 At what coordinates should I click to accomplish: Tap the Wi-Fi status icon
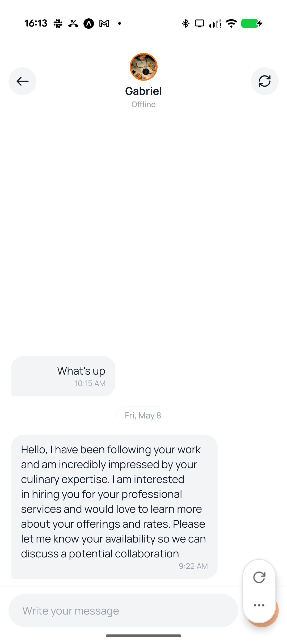231,23
